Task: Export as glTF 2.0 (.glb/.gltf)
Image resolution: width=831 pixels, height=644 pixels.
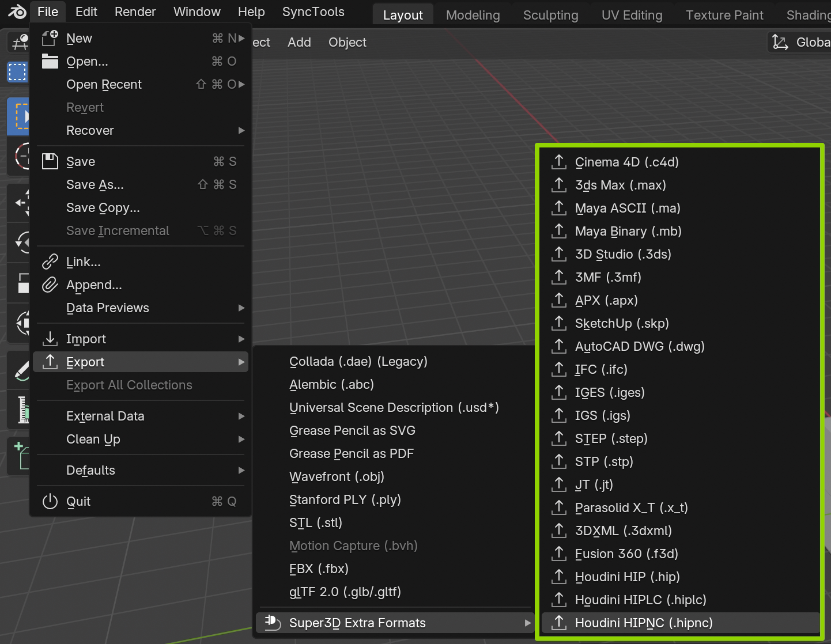Action: (x=394, y=592)
